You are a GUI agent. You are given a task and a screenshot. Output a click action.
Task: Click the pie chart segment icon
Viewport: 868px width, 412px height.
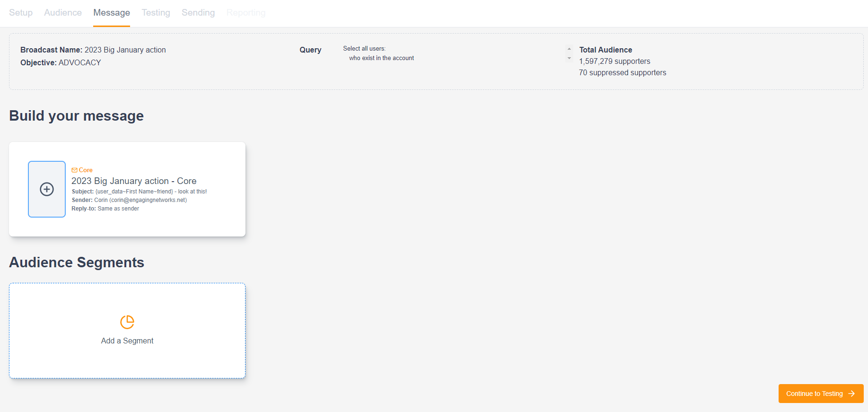tap(127, 322)
